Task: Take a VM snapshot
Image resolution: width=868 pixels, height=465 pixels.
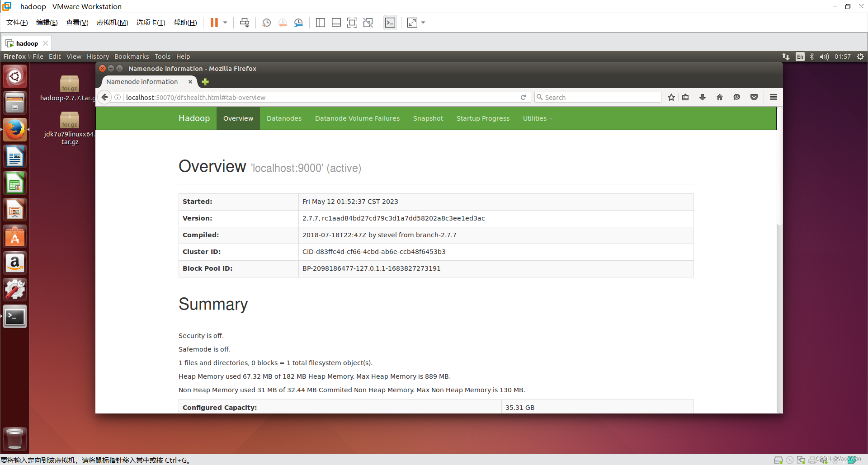Action: (x=266, y=23)
